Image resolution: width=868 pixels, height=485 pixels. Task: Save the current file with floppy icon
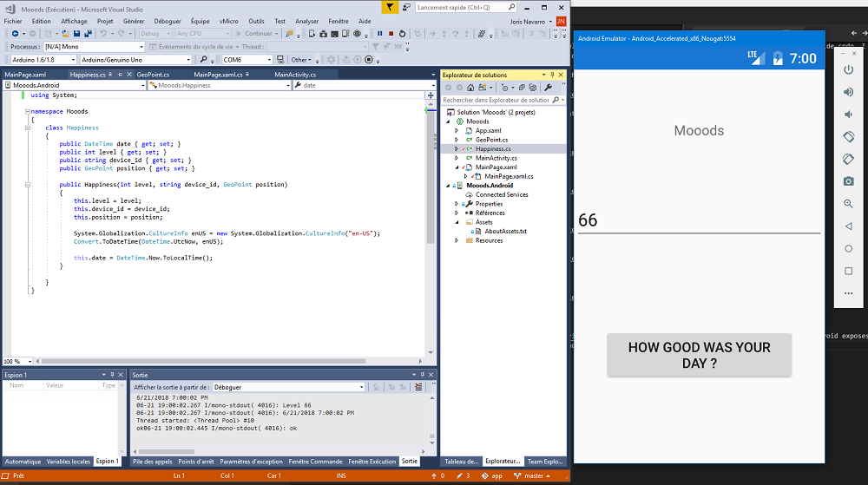[x=77, y=34]
